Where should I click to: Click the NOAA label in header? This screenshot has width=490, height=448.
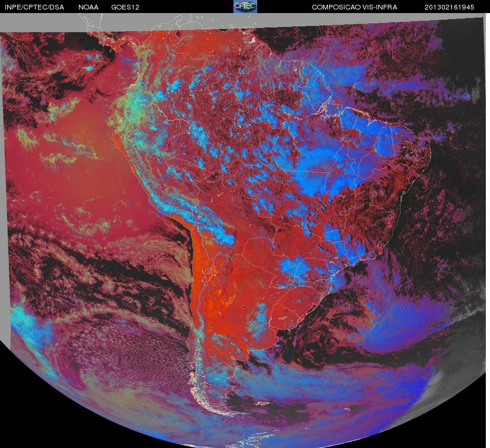pos(88,7)
